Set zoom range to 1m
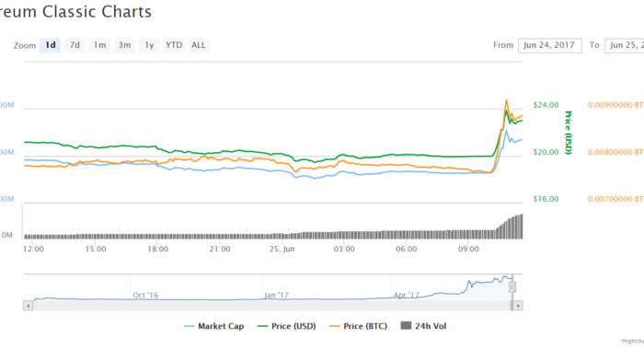Viewport: 644px width, 350px height. [x=99, y=45]
